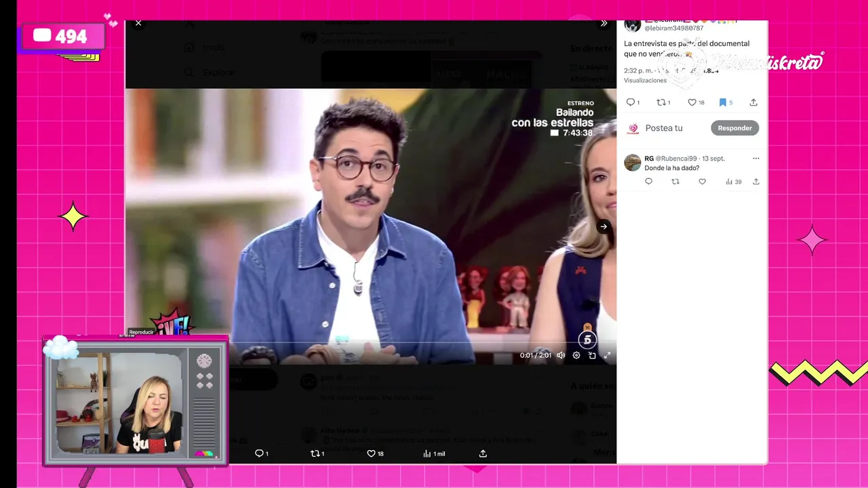View RG's comment analytics showing 39
The height and width of the screenshot is (488, 868).
[x=733, y=182]
